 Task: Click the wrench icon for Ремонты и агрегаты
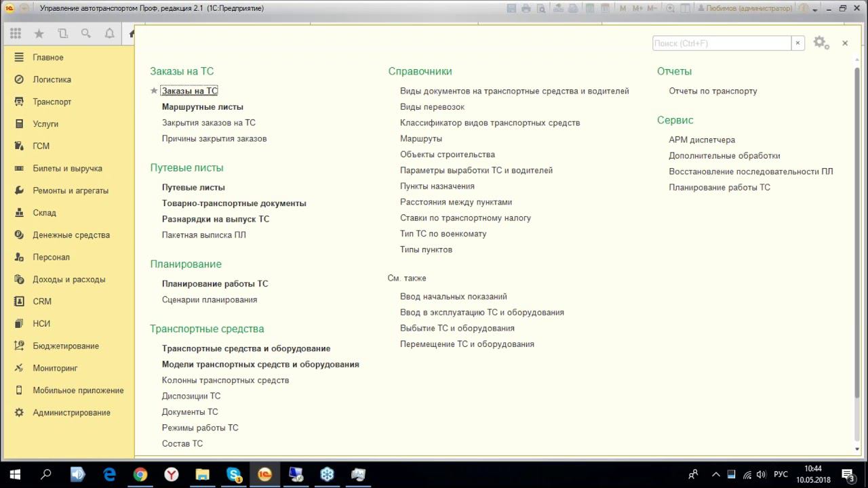19,190
